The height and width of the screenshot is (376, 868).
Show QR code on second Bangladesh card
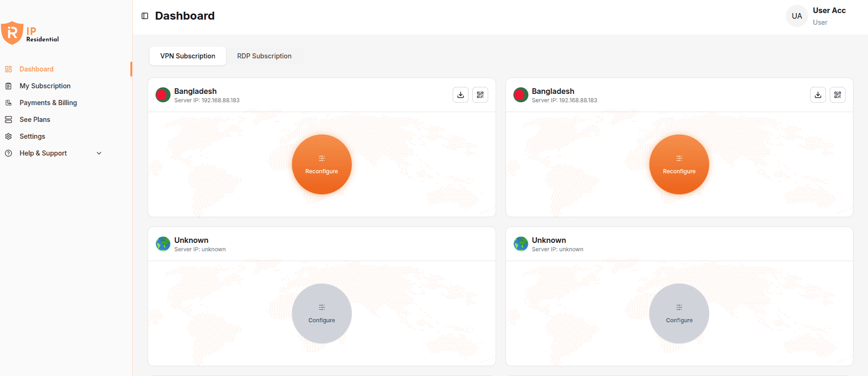click(x=837, y=95)
